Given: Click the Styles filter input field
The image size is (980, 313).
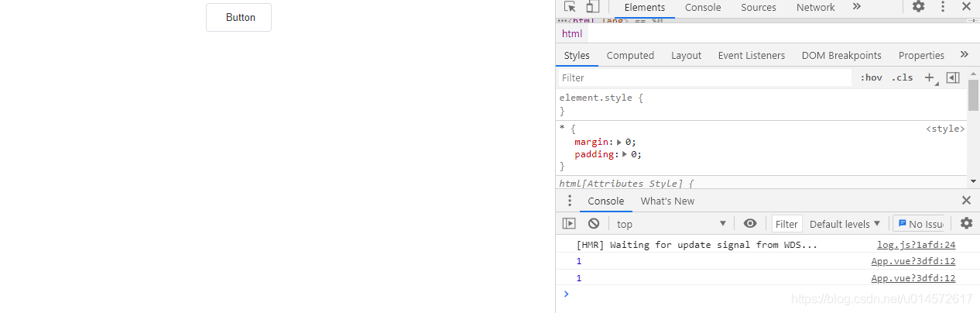Looking at the screenshot, I should (704, 77).
